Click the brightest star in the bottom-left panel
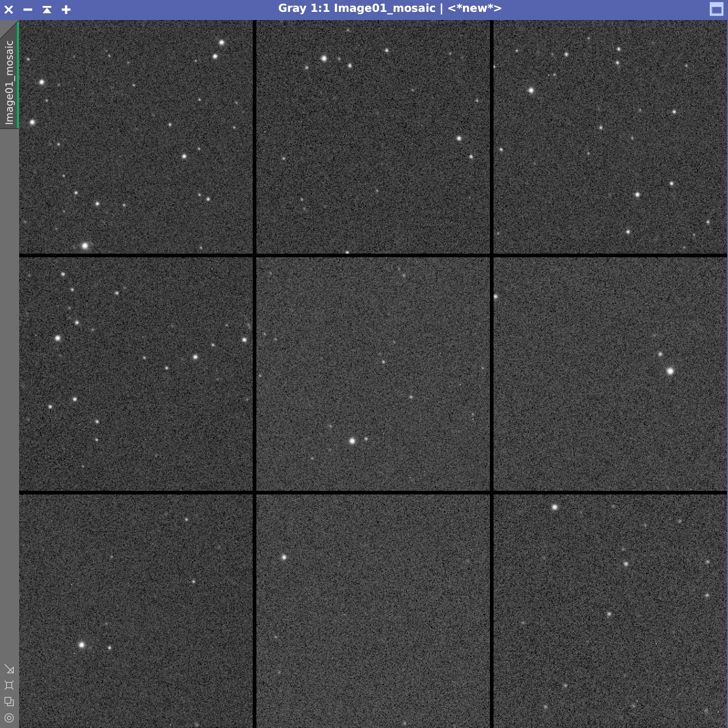Image resolution: width=728 pixels, height=728 pixels. tap(82, 645)
